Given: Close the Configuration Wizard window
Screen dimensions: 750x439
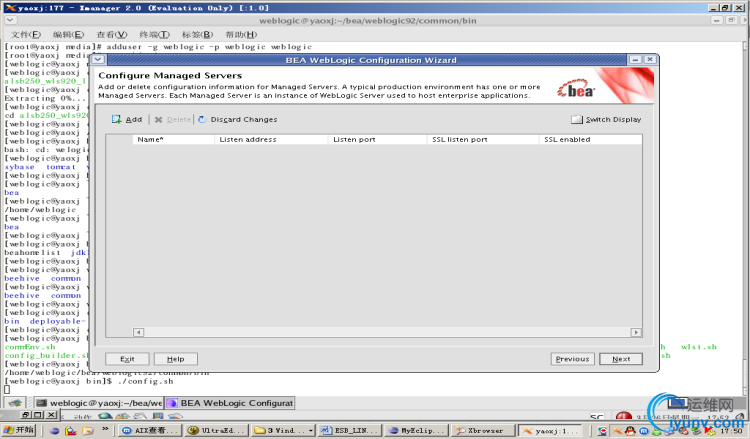Looking at the screenshot, I should [x=650, y=59].
